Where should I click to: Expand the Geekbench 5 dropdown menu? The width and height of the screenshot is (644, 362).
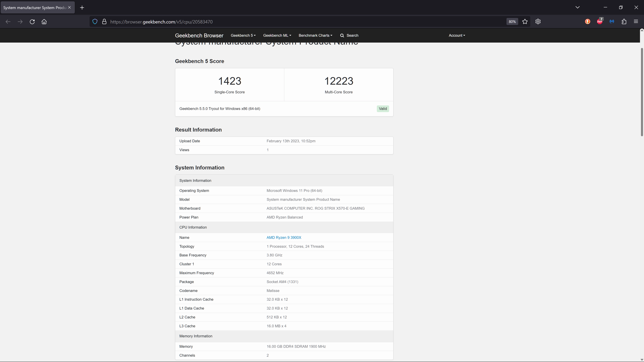(243, 36)
